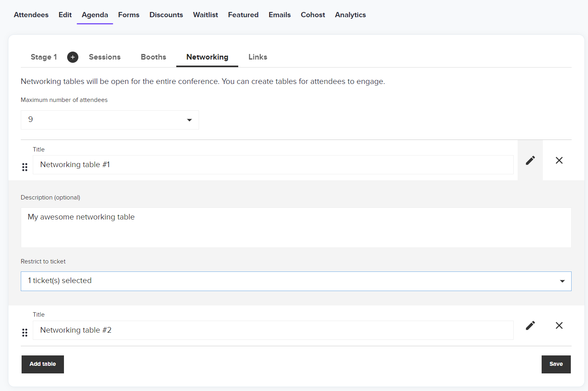Screen dimensions: 588x391
Task: Focus the Description text area
Action: 296,227
